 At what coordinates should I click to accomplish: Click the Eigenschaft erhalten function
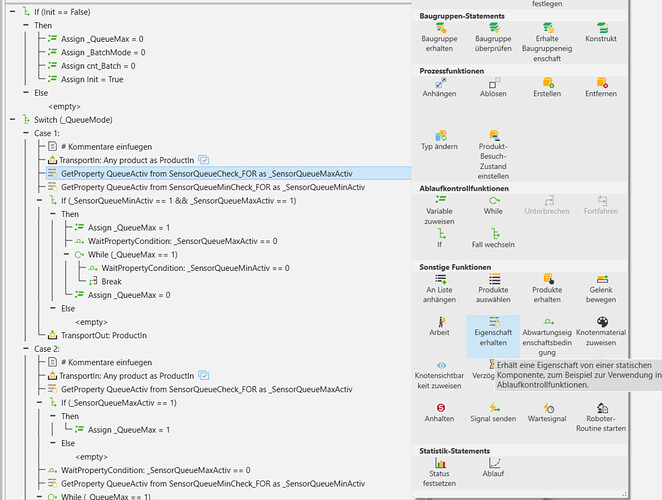point(494,322)
